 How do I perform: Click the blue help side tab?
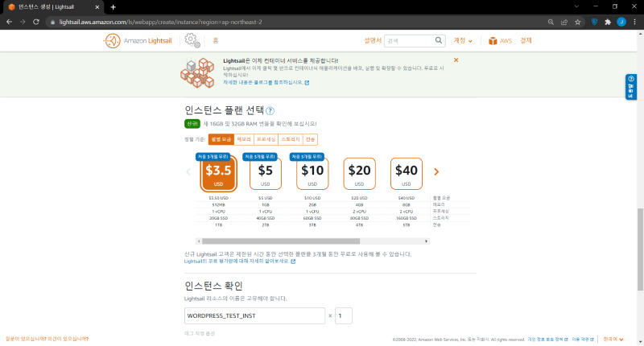coord(631,87)
